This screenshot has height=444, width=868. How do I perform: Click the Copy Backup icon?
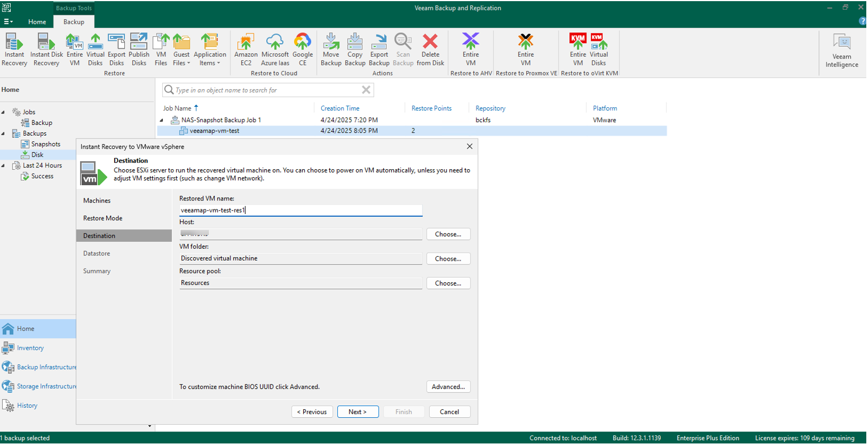click(x=355, y=50)
